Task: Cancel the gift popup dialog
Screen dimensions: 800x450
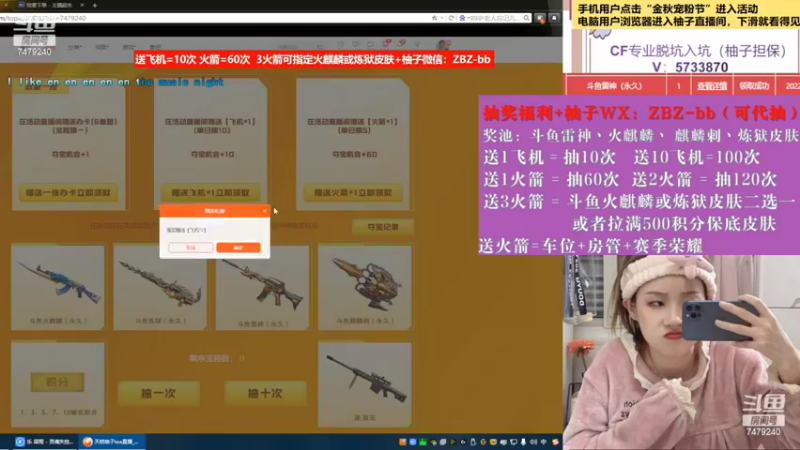Action: click(x=191, y=247)
